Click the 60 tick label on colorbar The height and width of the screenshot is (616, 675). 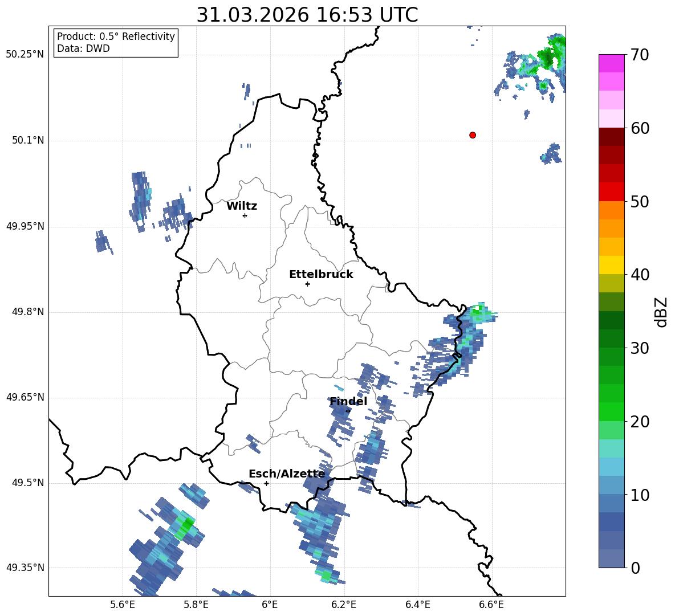point(639,128)
